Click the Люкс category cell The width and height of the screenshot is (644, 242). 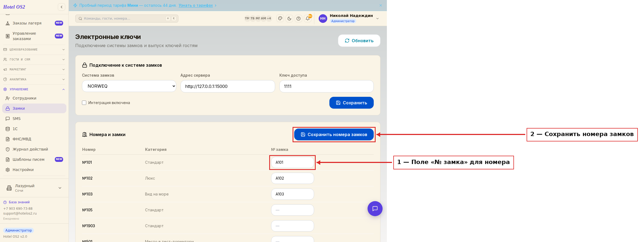click(x=150, y=178)
